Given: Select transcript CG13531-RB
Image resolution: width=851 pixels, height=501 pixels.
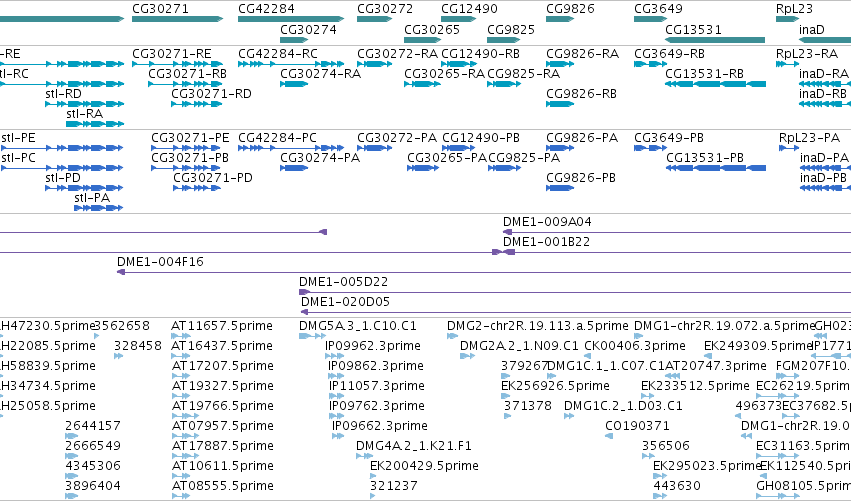Looking at the screenshot, I should click(715, 84).
